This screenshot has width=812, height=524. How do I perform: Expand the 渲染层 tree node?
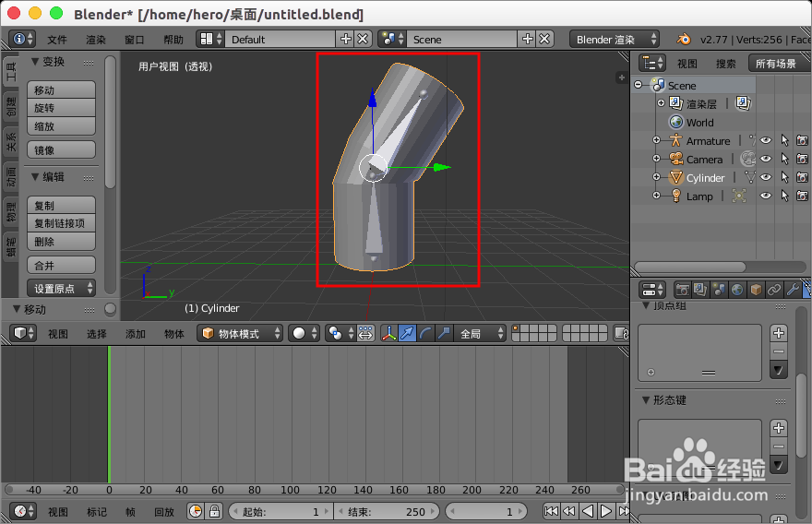(x=661, y=103)
